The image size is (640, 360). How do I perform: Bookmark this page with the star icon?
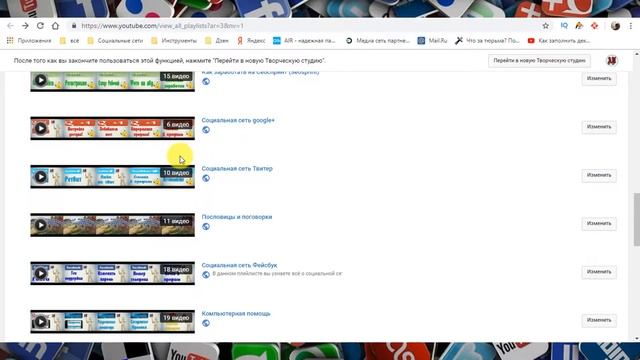click(x=546, y=26)
